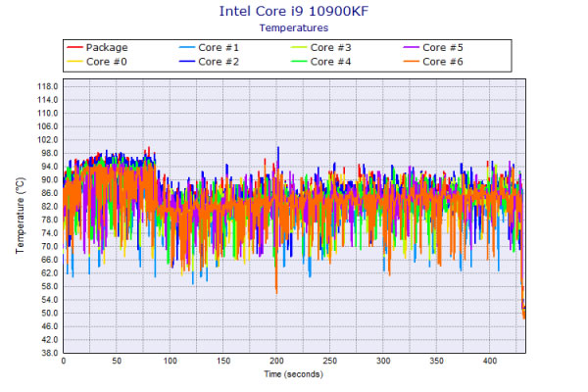This screenshot has height=392, width=588.
Task: Click the 300 x-axis tick label
Action: [x=383, y=361]
